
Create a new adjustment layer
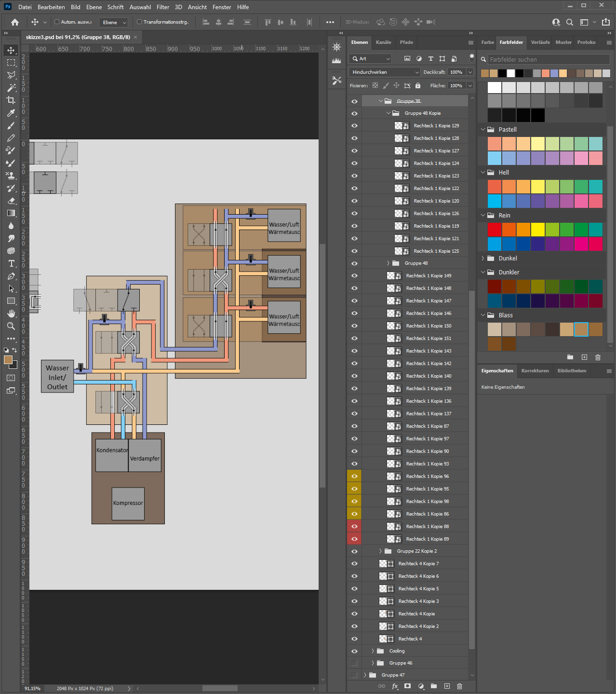(x=421, y=686)
